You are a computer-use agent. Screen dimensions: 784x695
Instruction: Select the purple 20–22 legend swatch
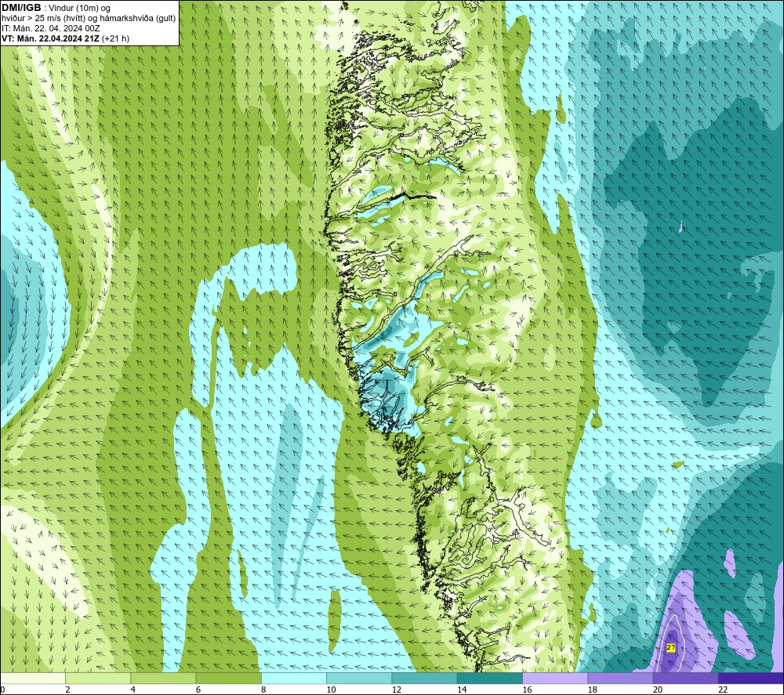tap(686, 678)
